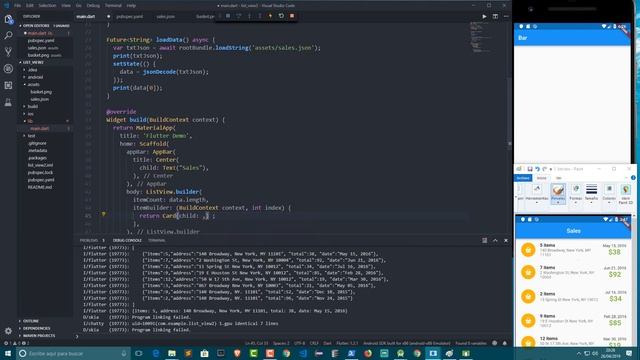Open the Explorer view in the activity bar
640x360 pixels.
8,19
